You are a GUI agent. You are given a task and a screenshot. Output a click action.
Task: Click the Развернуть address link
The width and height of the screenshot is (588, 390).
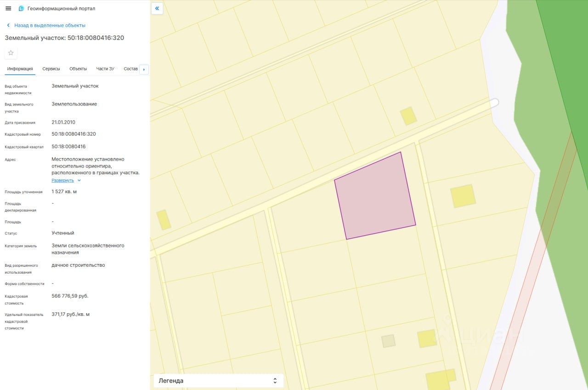tap(62, 180)
